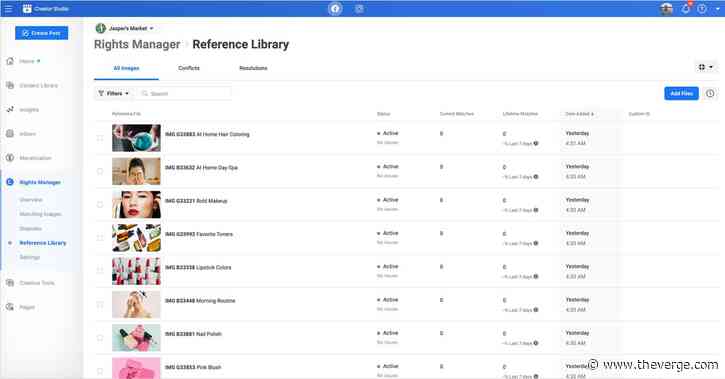725x379 pixels.
Task: Click the Lifetime Matches column header
Action: pos(520,114)
